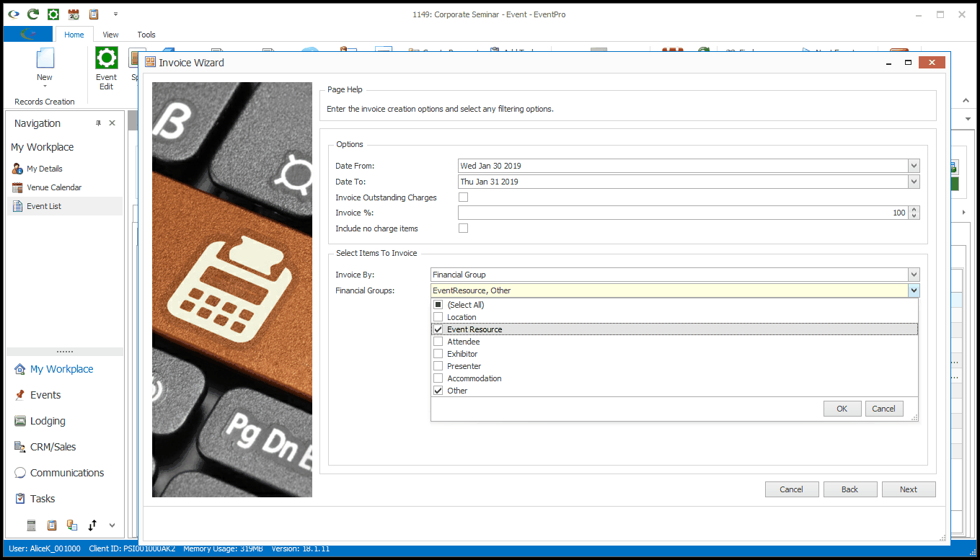This screenshot has height=560, width=980.
Task: Collapse the Financial Groups dropdown
Action: (x=914, y=290)
